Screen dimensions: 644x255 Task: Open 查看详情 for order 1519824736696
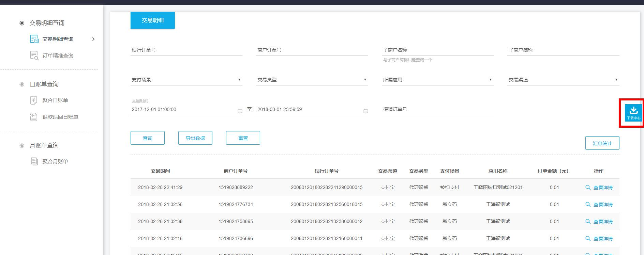(x=603, y=239)
